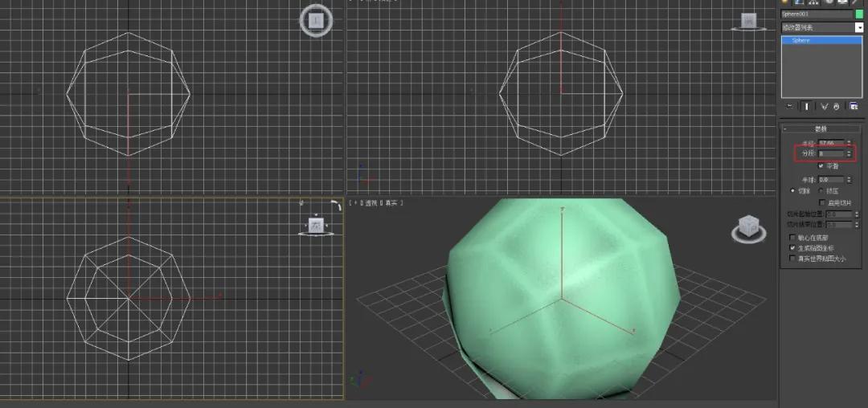Click the segments (分段) value field

(x=831, y=153)
